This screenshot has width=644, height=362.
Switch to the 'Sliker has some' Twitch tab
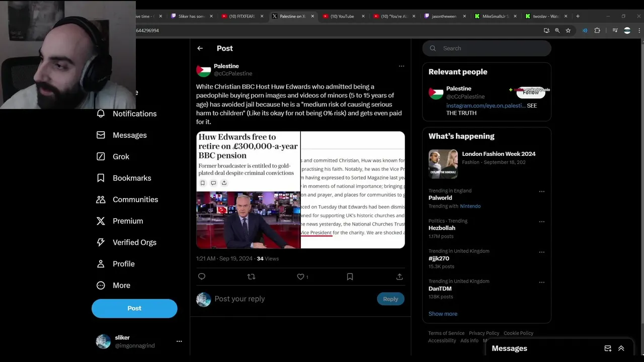coord(191,16)
